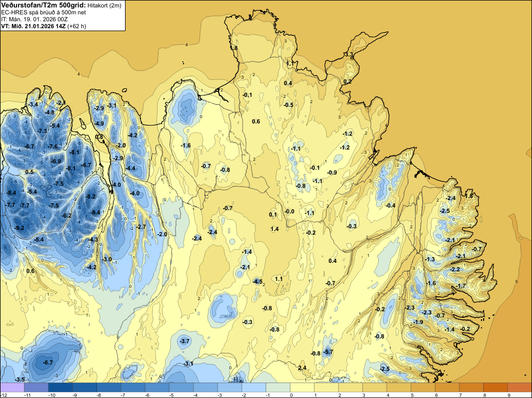Select the dark orange swatch between 8 and 9
Viewport: 532px width, 398px height.
tap(496, 387)
